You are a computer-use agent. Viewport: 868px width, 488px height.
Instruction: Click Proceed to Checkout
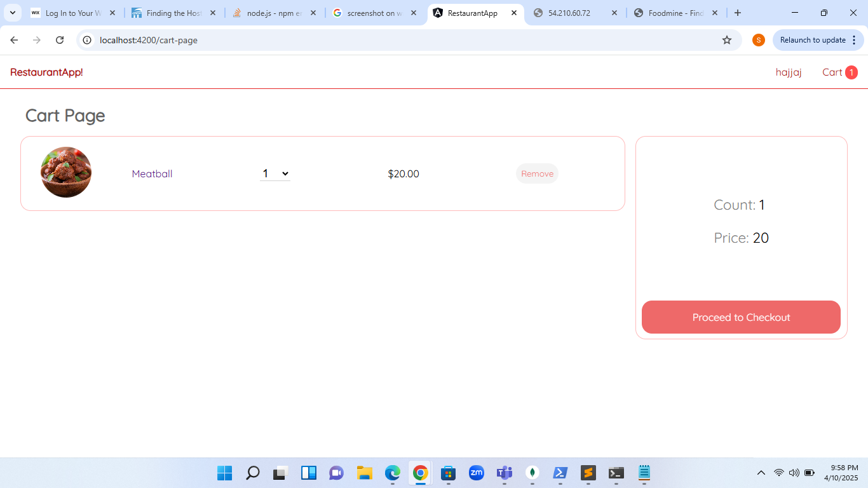(740, 317)
